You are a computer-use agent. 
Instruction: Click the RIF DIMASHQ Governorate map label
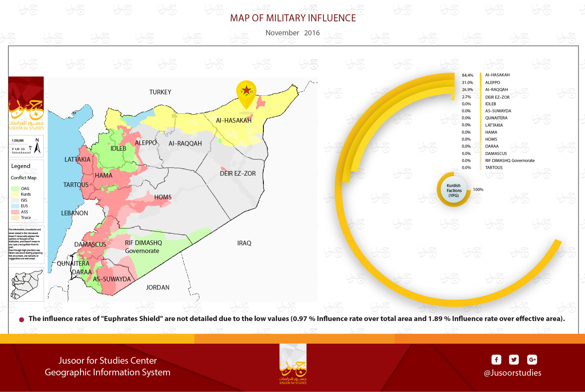click(143, 247)
